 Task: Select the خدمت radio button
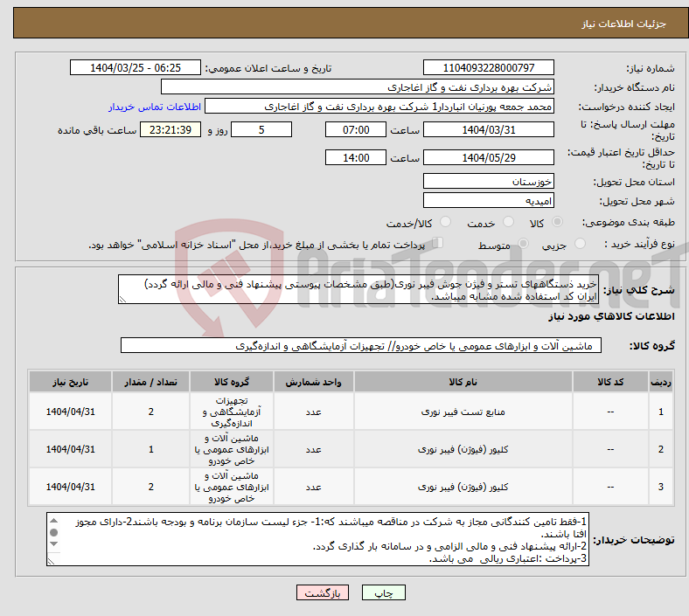(x=508, y=222)
